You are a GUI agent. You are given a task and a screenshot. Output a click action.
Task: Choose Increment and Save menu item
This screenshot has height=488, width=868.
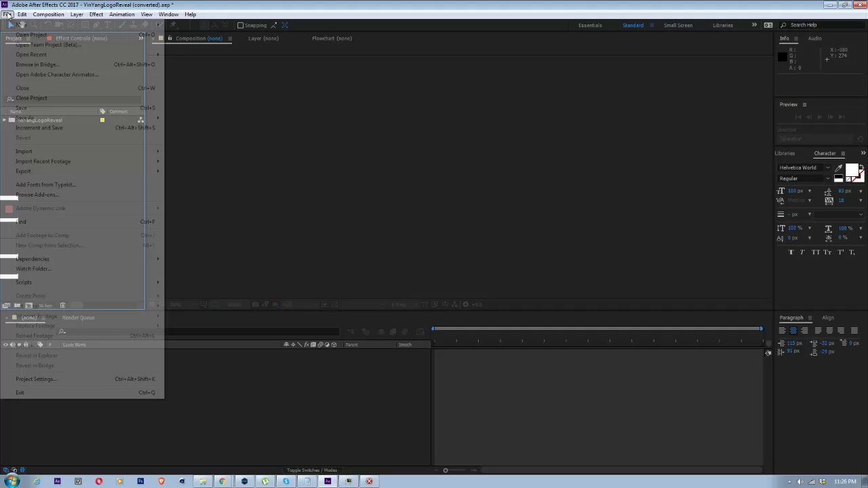tap(81, 128)
